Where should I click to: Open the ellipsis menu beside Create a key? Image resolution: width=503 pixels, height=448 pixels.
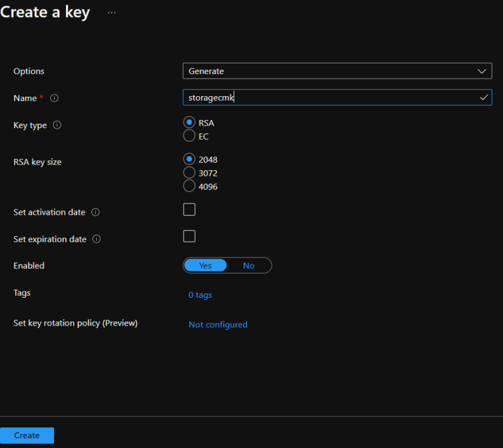click(x=112, y=13)
